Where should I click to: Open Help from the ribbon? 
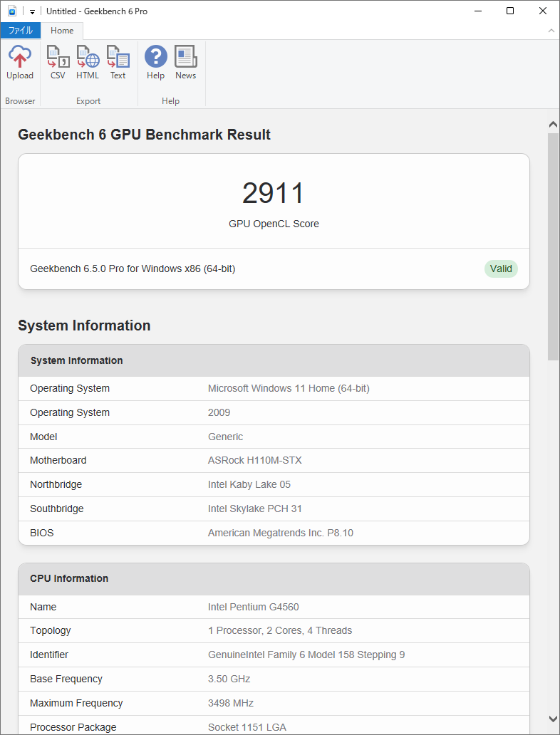point(155,57)
